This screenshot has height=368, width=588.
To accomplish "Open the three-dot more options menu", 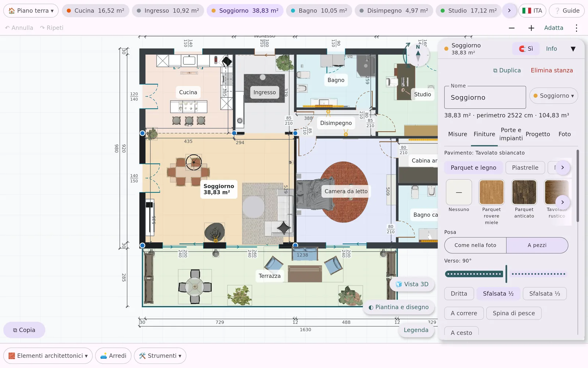I will [576, 28].
